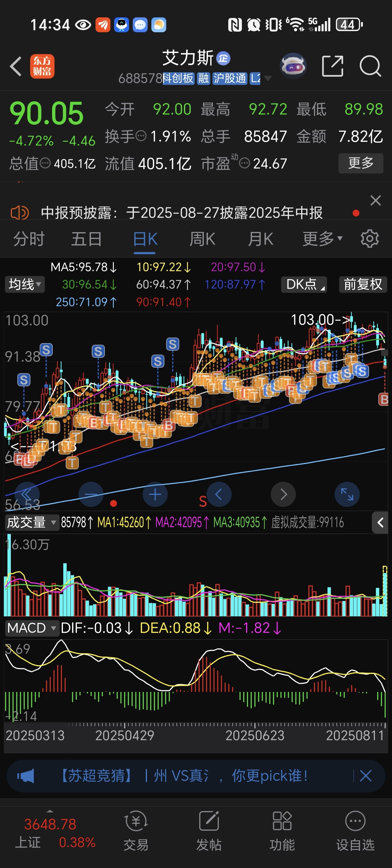This screenshot has width=392, height=868.
Task: Zoom out chart with minus button
Action: (x=91, y=495)
